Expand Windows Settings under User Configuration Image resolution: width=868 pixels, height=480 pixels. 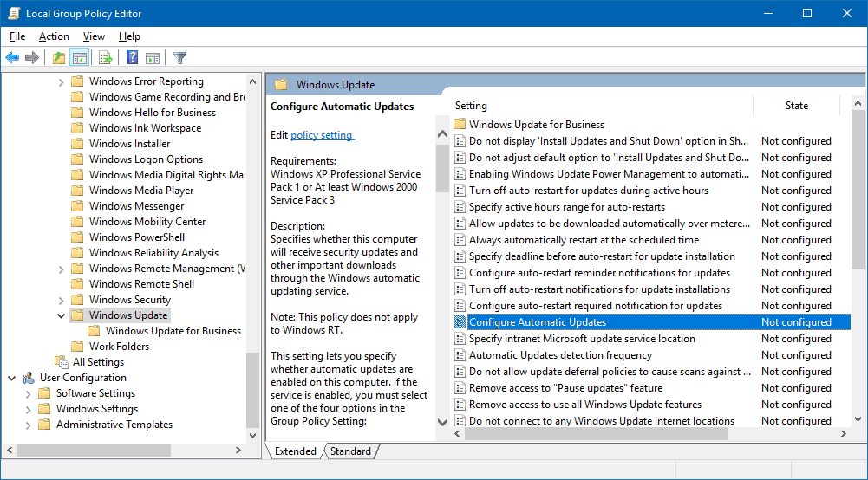point(29,409)
